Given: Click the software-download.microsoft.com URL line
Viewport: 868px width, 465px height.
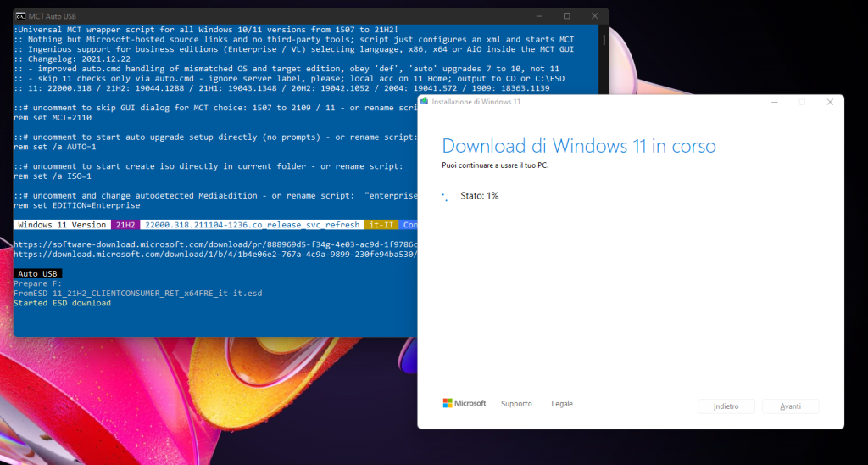Looking at the screenshot, I should (x=212, y=244).
